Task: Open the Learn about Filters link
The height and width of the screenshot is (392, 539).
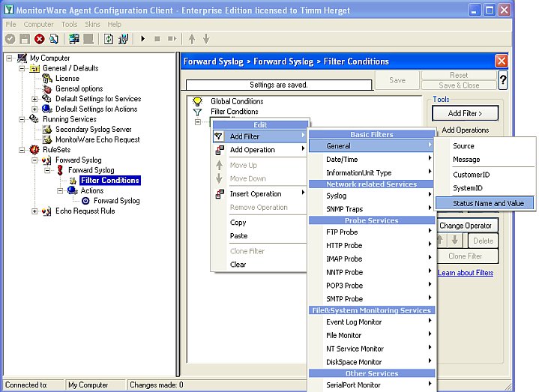Action: point(466,273)
